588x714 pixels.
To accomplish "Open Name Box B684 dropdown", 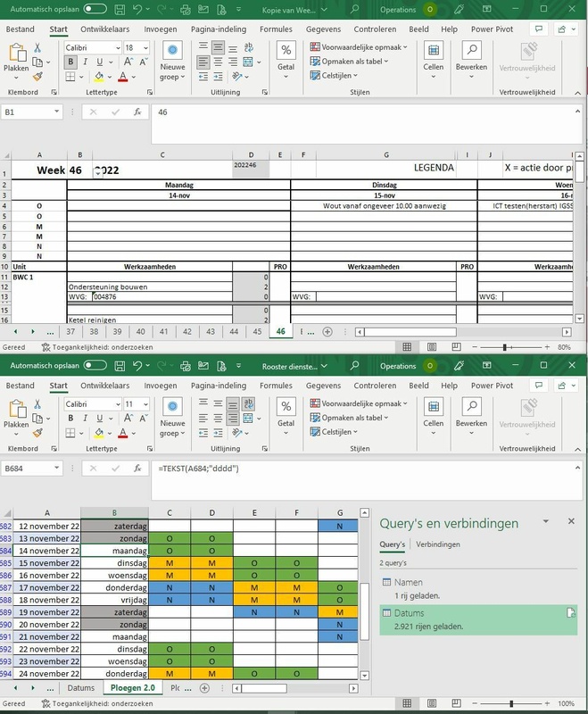I will 56,469.
